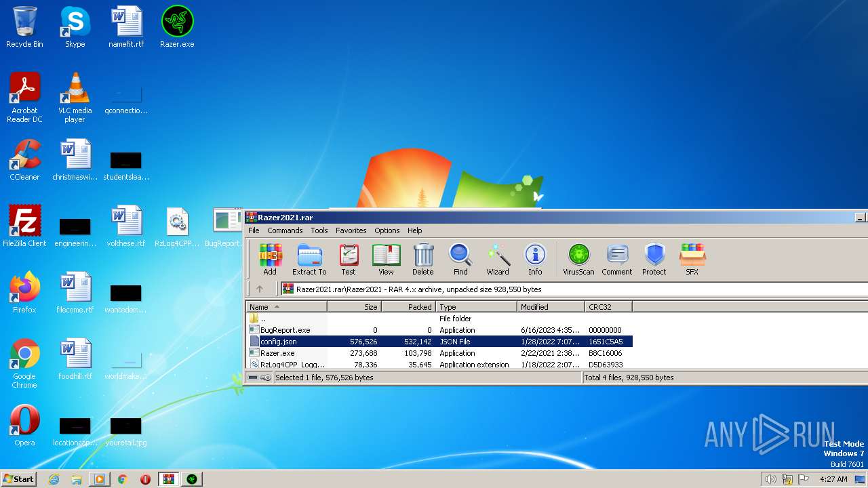
Task: Go up one folder level arrow
Action: point(259,289)
